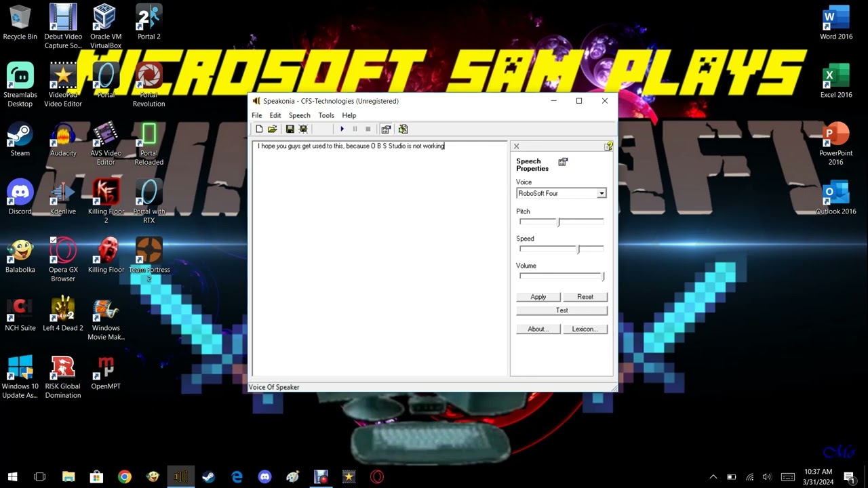Screen dimensions: 868x488
Task: Select the Balabolka desktop icon
Action: [x=20, y=256]
